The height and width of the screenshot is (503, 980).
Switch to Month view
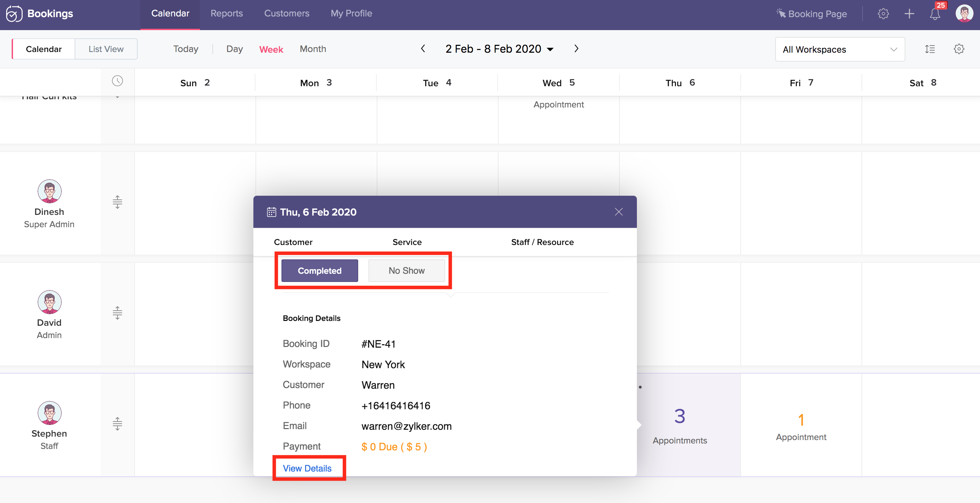[x=312, y=49]
